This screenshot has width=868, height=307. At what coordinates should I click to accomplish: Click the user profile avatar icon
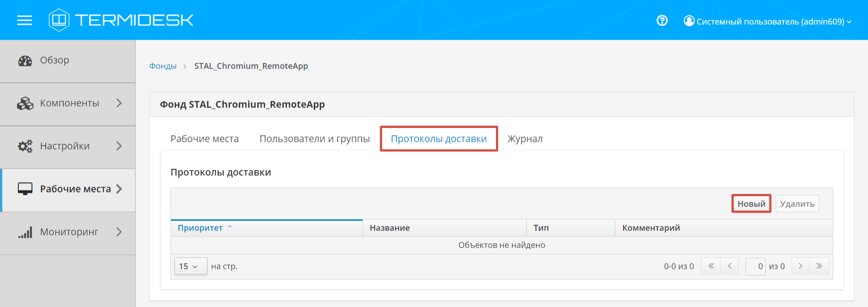(x=689, y=21)
